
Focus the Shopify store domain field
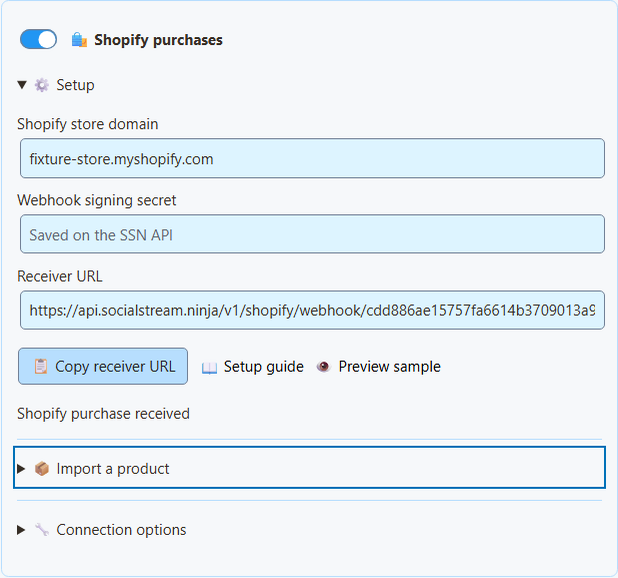point(312,158)
